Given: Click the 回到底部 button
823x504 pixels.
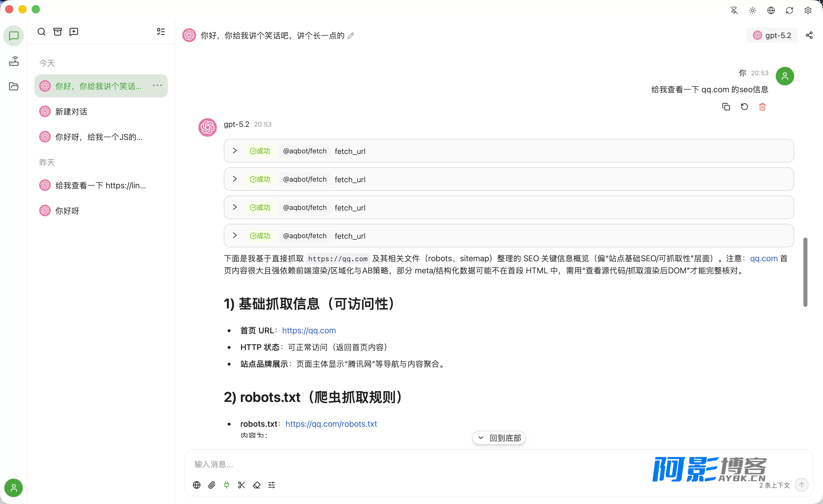Looking at the screenshot, I should [x=499, y=438].
